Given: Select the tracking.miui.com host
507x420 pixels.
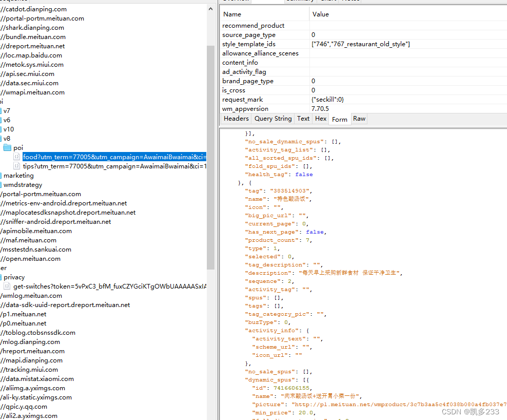Looking at the screenshot, I should point(29,370).
